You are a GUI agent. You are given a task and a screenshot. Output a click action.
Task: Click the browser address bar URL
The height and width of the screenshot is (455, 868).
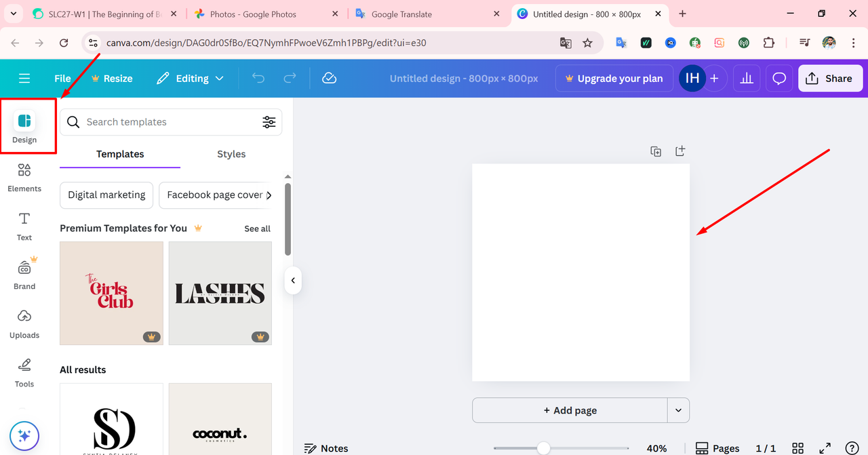click(266, 43)
